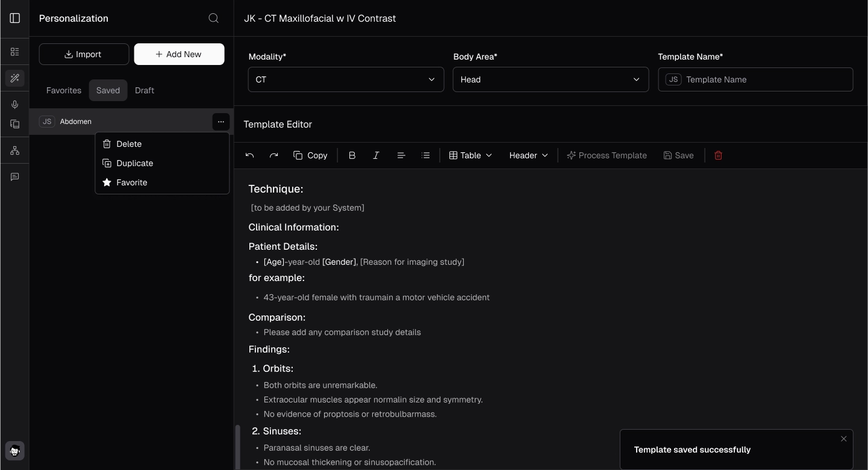Click the Add New button
The height and width of the screenshot is (470, 868).
pos(180,54)
